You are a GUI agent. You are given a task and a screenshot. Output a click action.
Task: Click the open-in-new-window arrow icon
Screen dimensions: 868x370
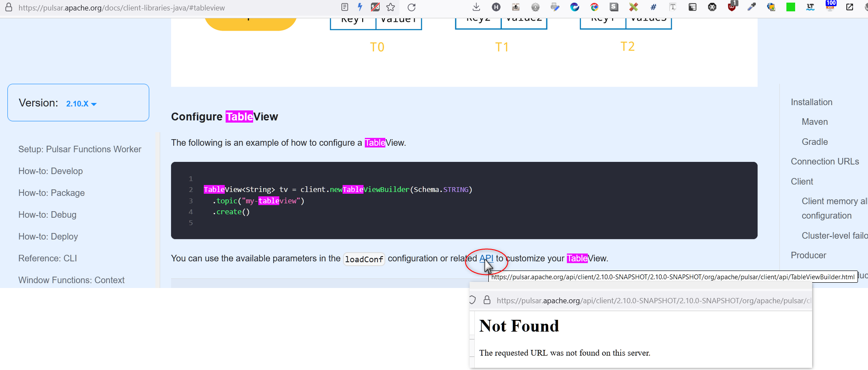point(850,7)
